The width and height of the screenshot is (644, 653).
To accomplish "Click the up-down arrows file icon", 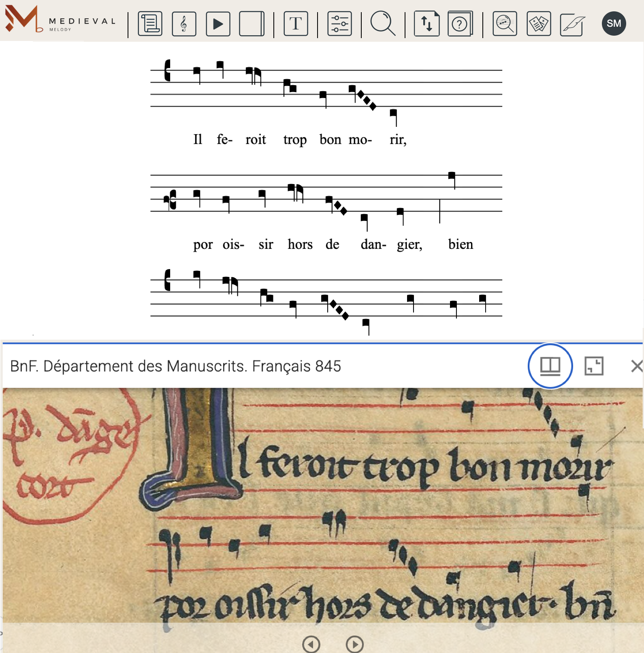I will [426, 24].
